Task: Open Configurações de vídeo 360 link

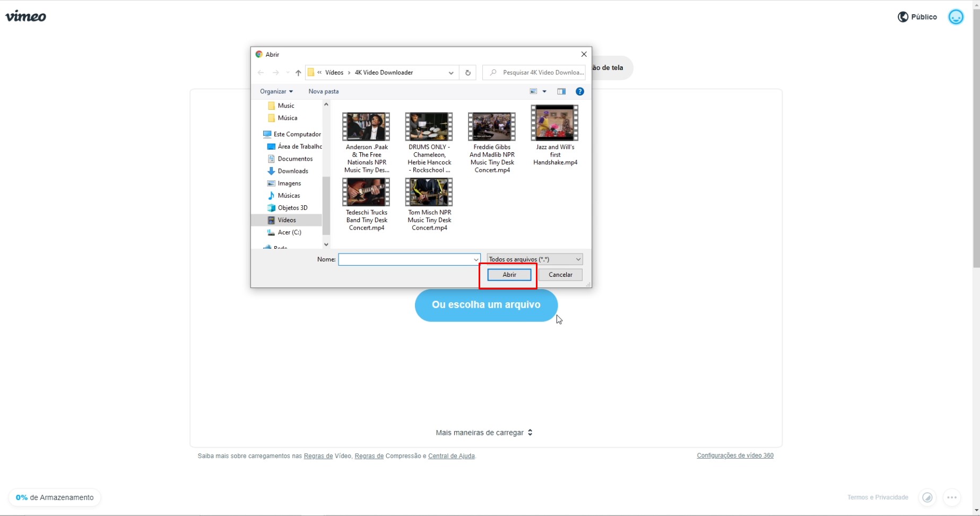Action: [x=735, y=456]
